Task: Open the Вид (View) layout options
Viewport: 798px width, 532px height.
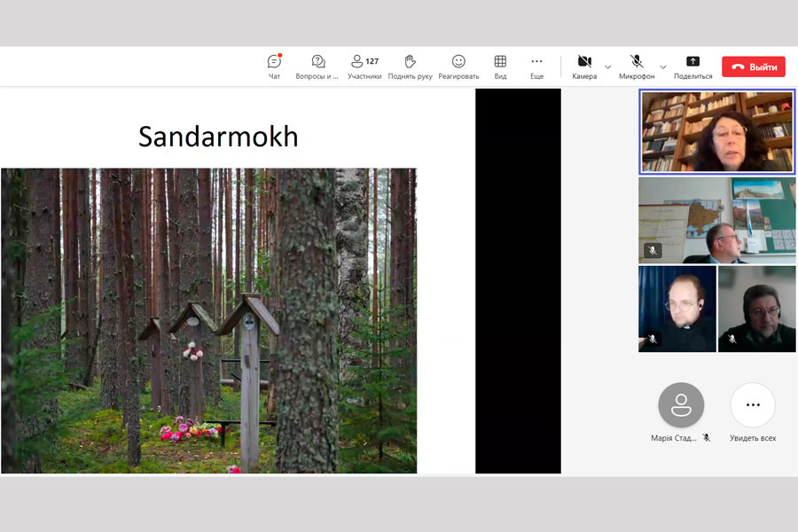Action: (x=500, y=66)
